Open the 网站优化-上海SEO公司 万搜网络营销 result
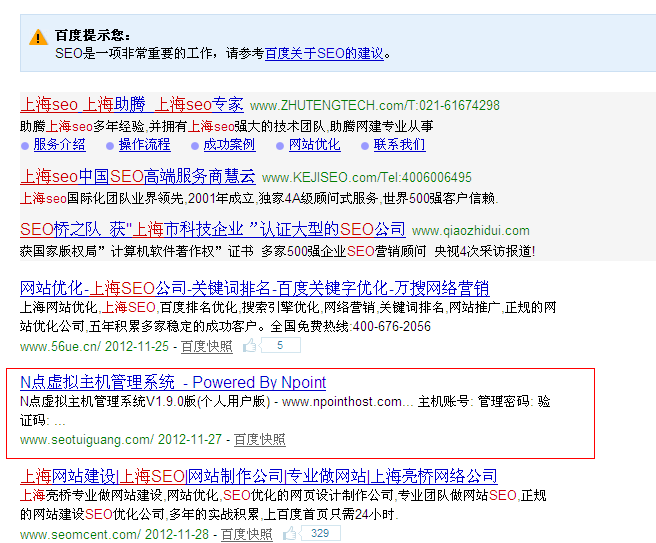The width and height of the screenshot is (656, 543). point(254,287)
